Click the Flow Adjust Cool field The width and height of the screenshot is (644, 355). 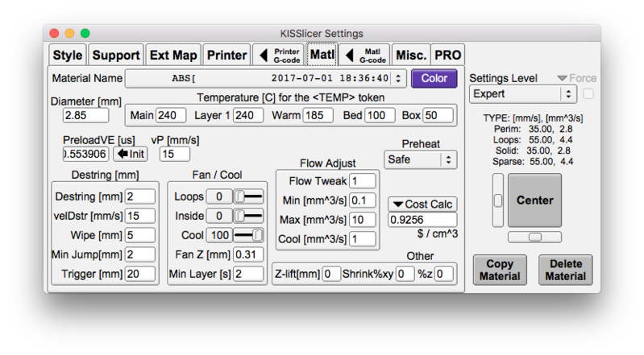[362, 239]
